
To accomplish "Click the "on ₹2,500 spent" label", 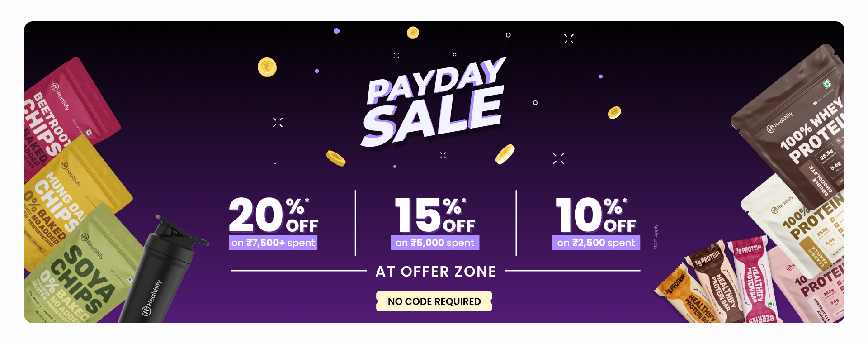I will [596, 243].
